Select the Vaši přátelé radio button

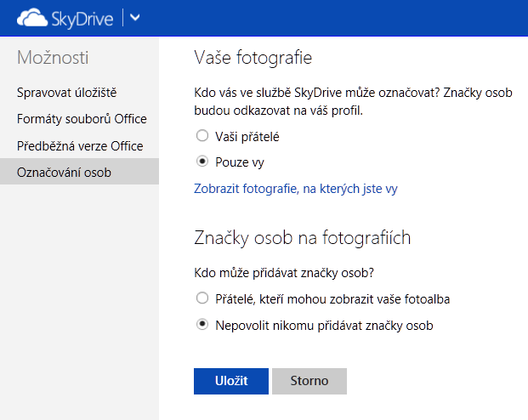[202, 136]
